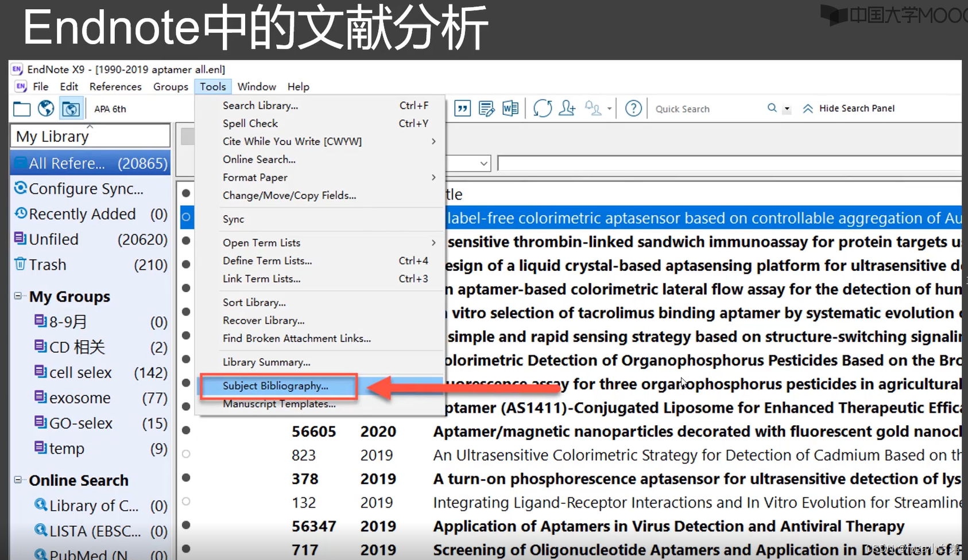The image size is (968, 560).
Task: Toggle read dot of colorimetric lateral flow assay row
Action: point(186,288)
